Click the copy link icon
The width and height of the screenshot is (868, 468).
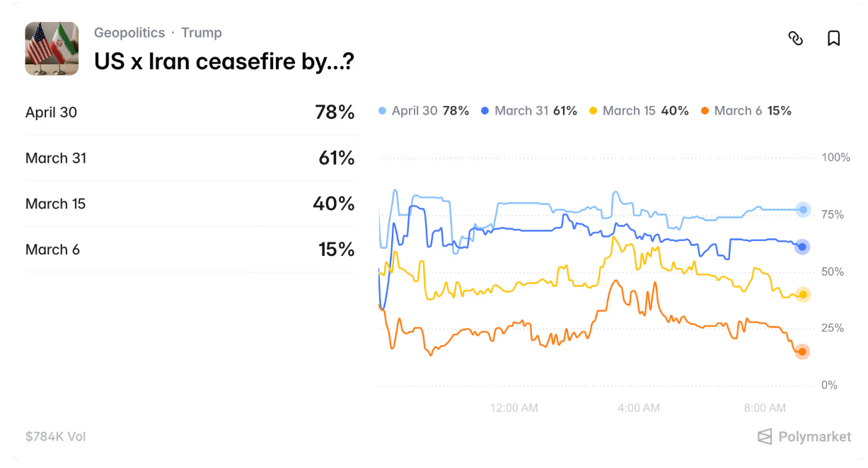(796, 38)
